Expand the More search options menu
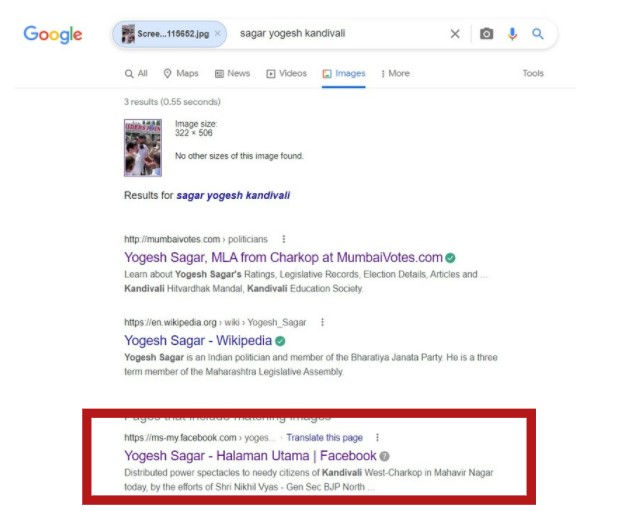Image resolution: width=636 pixels, height=527 pixels. [x=395, y=73]
